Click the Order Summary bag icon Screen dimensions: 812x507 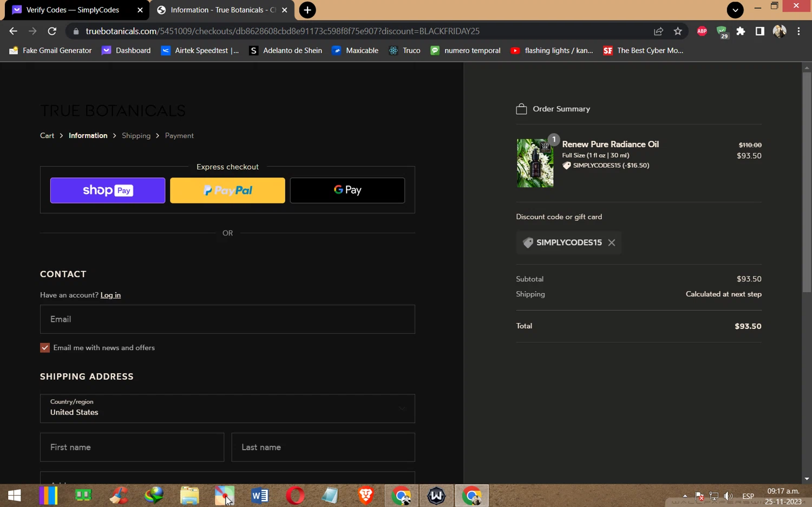click(521, 109)
